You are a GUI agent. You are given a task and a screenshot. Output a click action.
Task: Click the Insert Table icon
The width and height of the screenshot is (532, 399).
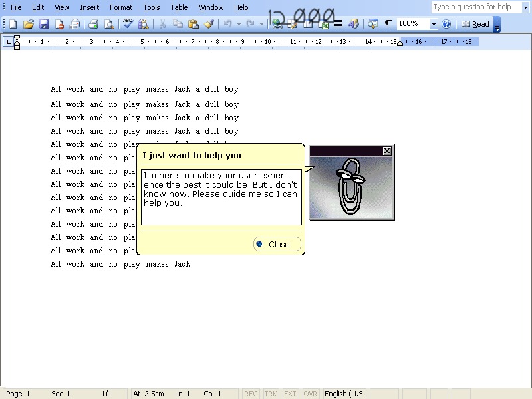click(x=308, y=24)
